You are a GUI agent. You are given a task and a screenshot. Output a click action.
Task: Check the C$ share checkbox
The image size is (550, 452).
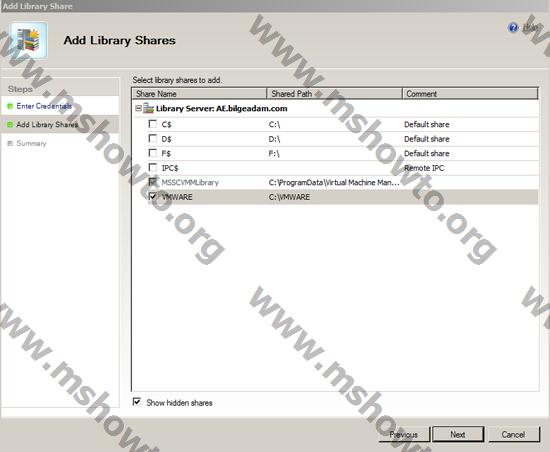153,124
